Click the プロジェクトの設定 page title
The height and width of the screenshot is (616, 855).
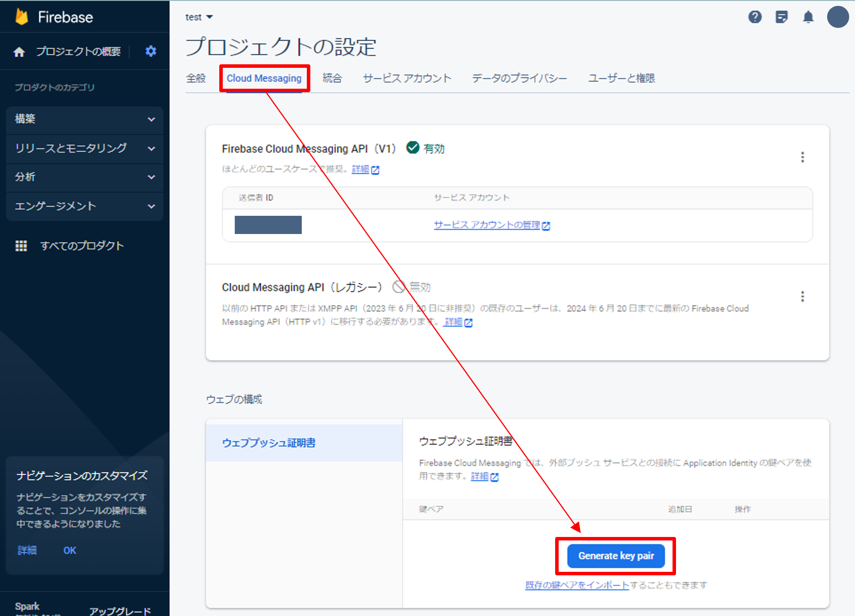tap(281, 47)
